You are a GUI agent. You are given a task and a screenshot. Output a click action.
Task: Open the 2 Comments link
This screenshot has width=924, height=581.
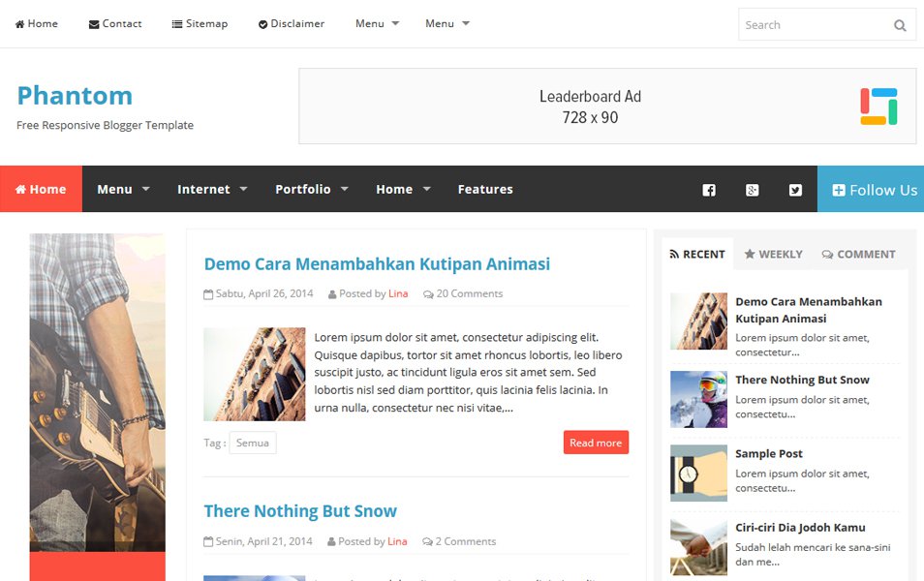point(460,541)
